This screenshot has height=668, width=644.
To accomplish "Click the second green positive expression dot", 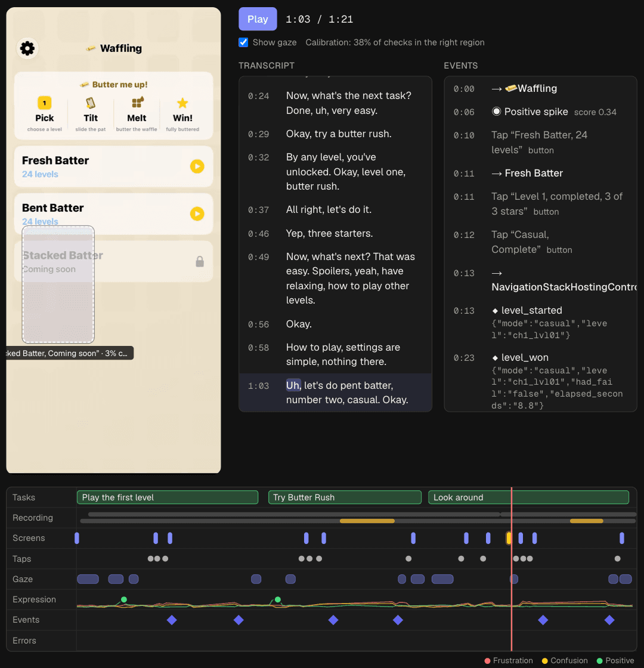I will pyautogui.click(x=278, y=599).
